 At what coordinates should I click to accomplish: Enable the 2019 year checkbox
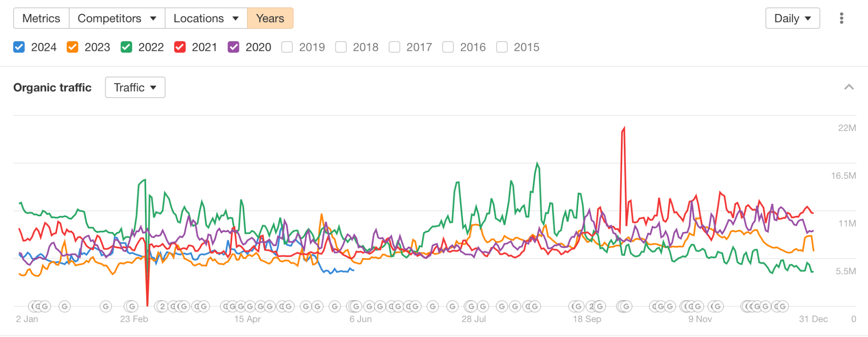pyautogui.click(x=287, y=47)
